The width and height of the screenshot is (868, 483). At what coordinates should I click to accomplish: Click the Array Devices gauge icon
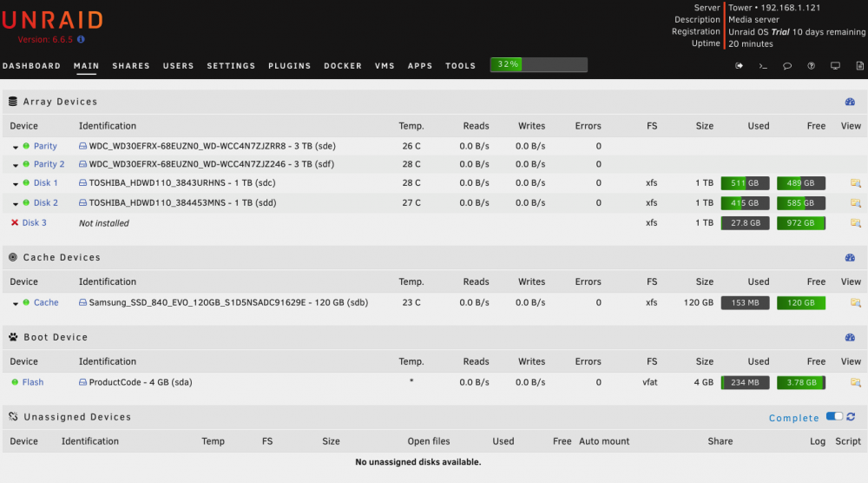[x=850, y=102]
